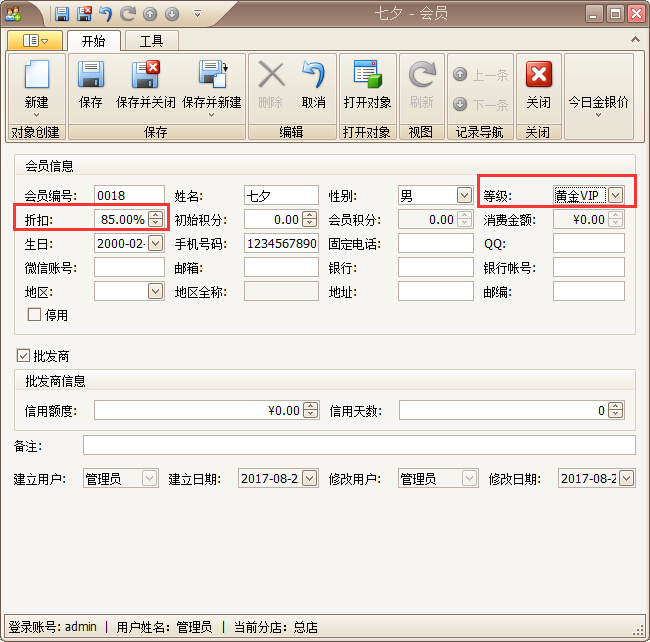Click the 今日金银价 button
650x642 pixels.
[598, 102]
